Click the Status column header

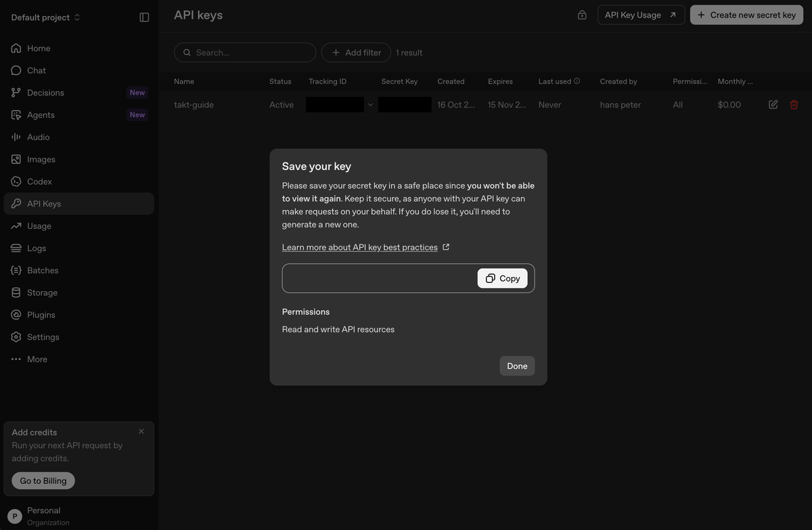(280, 81)
